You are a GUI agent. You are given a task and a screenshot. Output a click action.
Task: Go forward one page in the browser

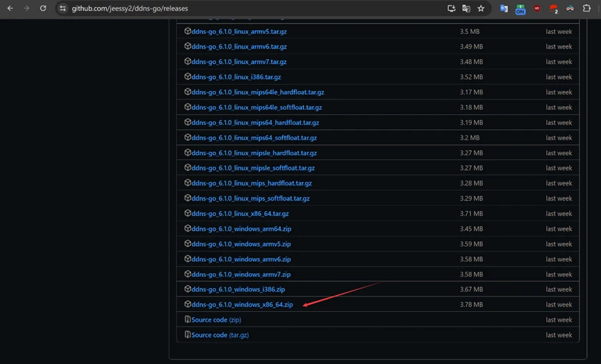click(26, 8)
